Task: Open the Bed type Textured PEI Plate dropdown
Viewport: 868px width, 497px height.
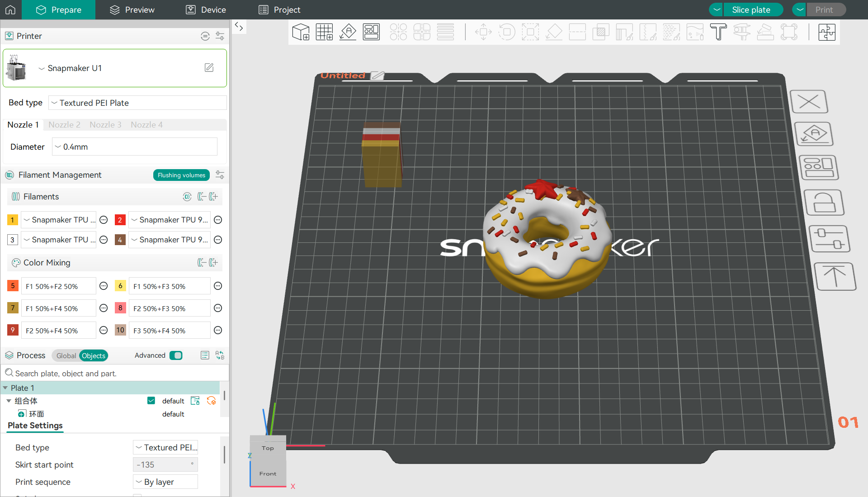Action: click(137, 103)
